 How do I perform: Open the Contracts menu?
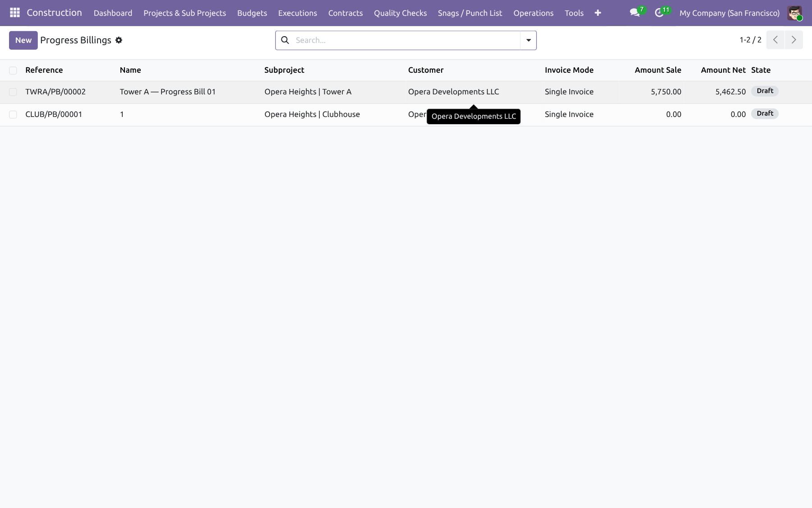point(346,13)
